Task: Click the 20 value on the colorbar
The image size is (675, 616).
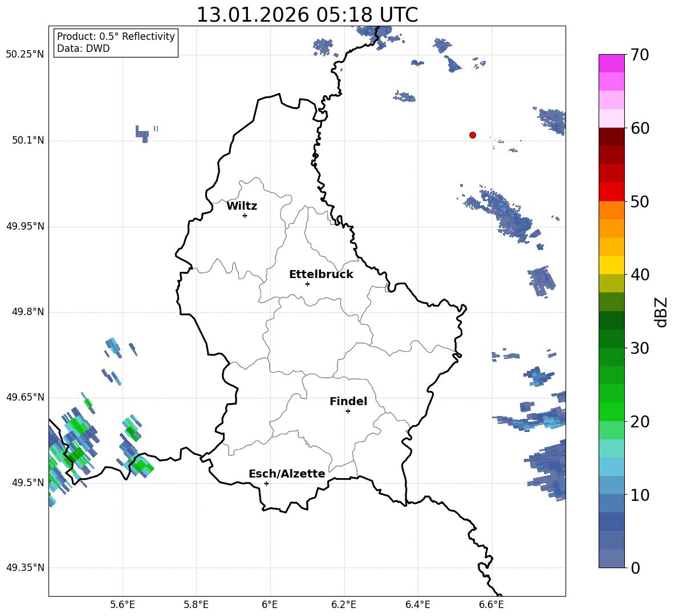Action: click(640, 422)
